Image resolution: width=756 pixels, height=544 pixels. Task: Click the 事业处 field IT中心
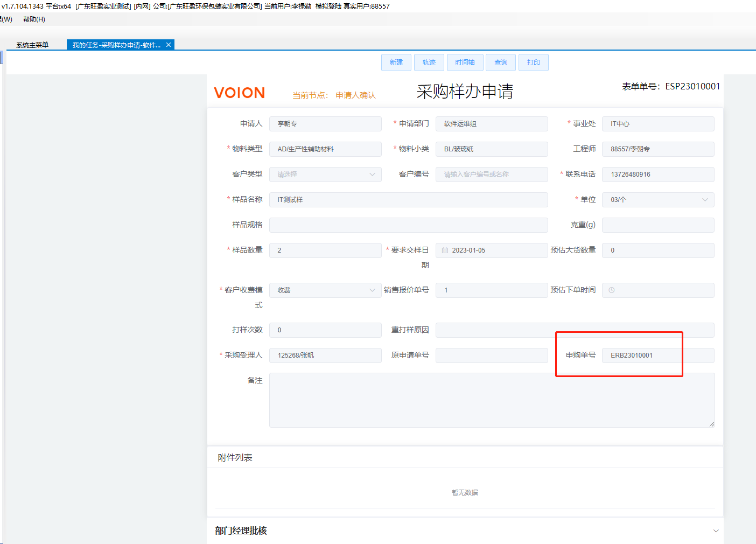tap(658, 124)
